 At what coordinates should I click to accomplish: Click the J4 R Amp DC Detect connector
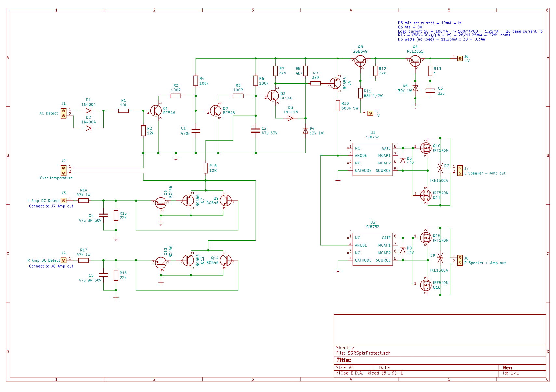coord(64,260)
